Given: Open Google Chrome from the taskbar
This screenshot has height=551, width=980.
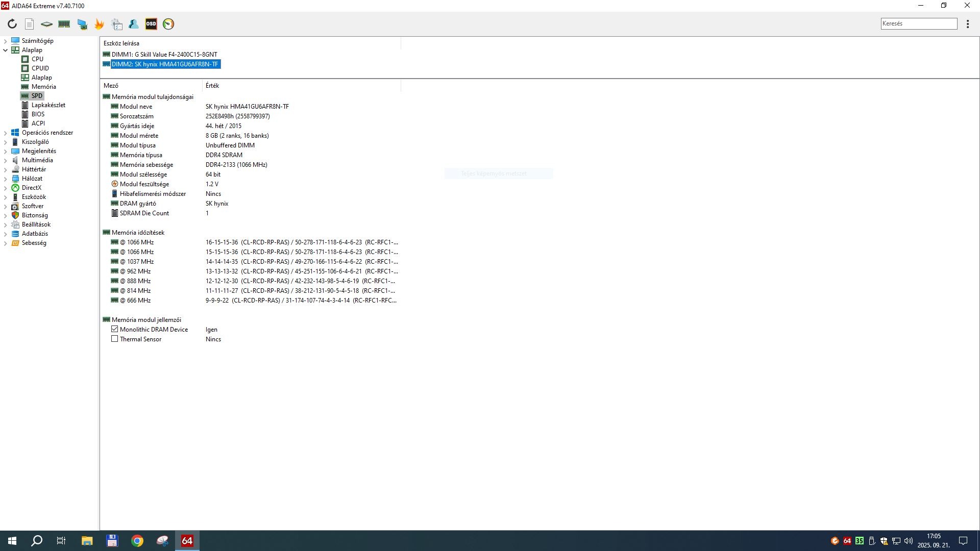Looking at the screenshot, I should click(x=137, y=541).
